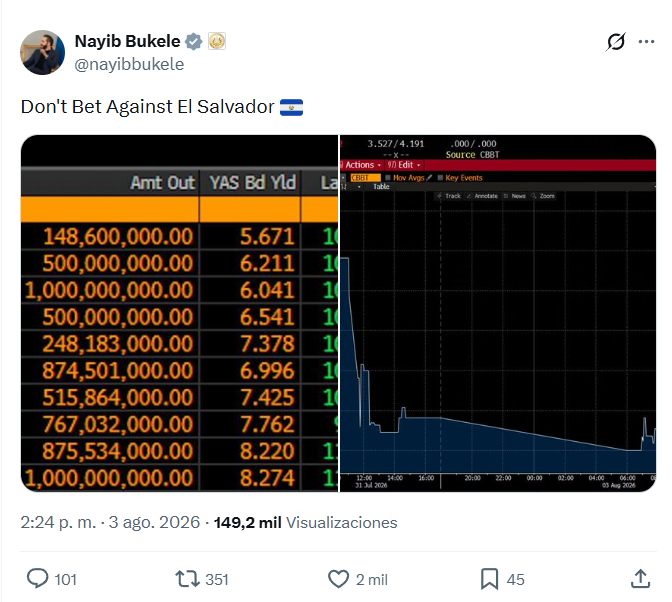672x602 pixels.
Task: Click the post timestamp 2:24 p. m.
Action: pos(58,522)
